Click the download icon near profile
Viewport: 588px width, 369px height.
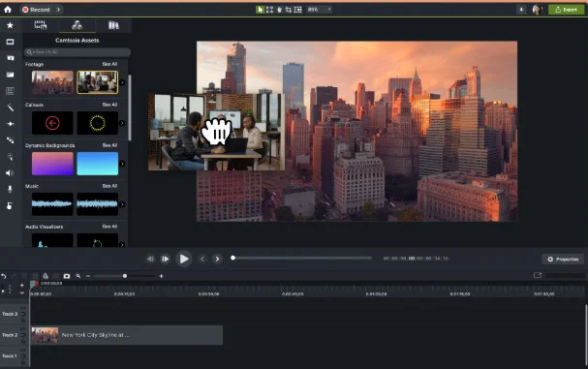coord(521,10)
